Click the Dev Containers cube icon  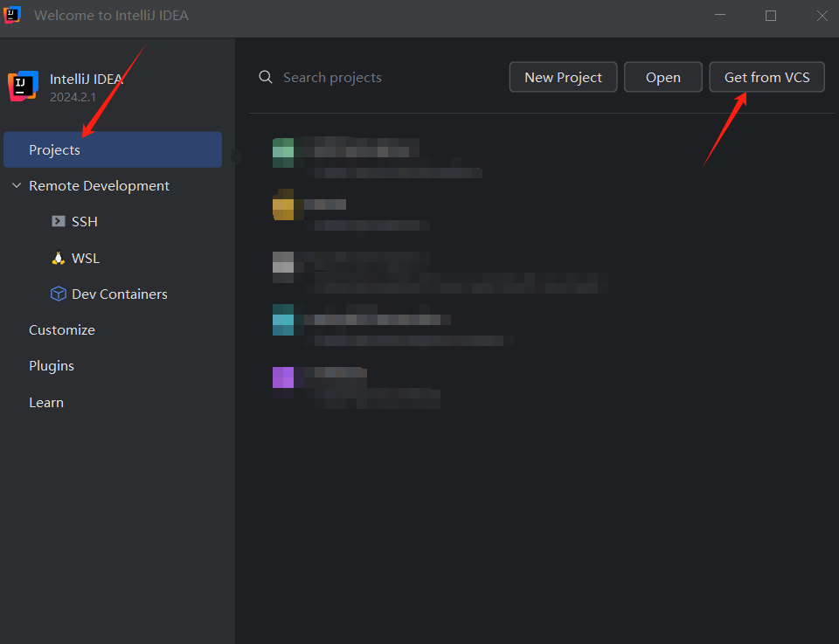[59, 294]
